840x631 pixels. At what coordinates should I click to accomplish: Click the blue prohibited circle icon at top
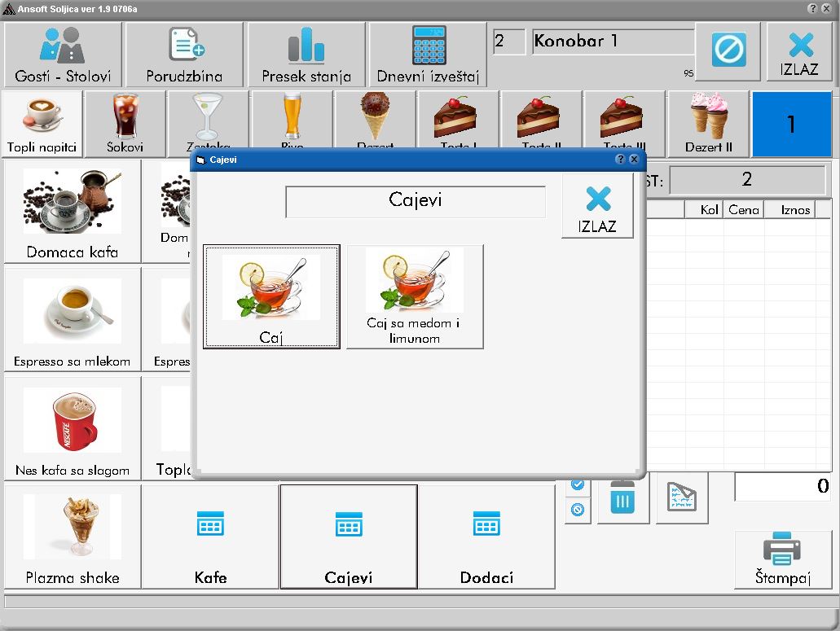pyautogui.click(x=728, y=50)
